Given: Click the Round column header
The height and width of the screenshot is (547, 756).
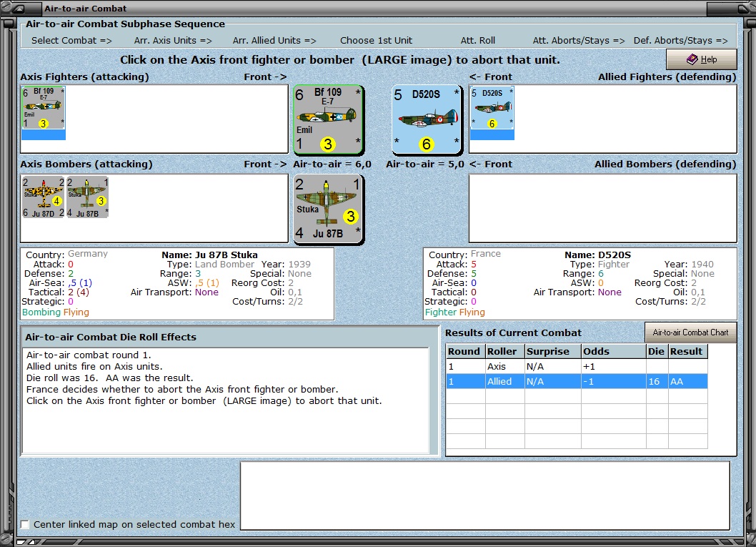Looking at the screenshot, I should coord(466,351).
